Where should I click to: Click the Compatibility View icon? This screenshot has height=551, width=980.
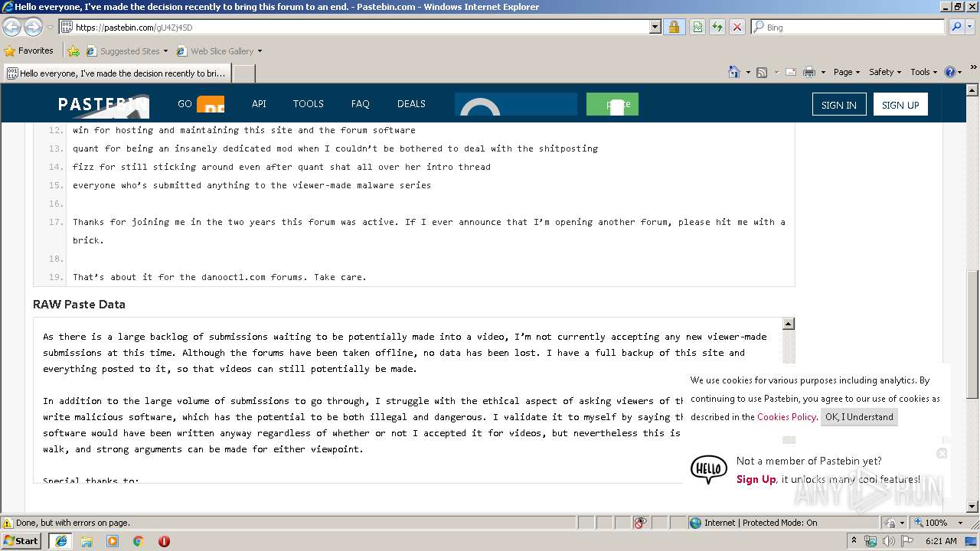[697, 27]
